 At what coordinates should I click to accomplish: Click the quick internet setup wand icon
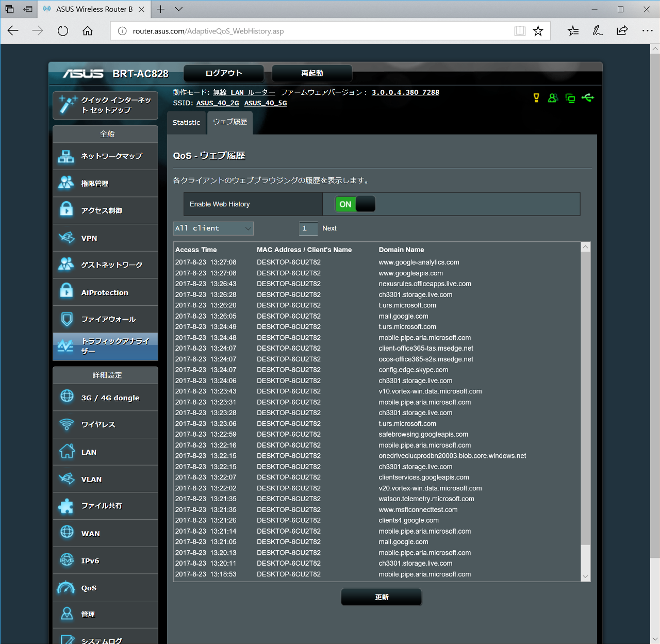coord(68,104)
